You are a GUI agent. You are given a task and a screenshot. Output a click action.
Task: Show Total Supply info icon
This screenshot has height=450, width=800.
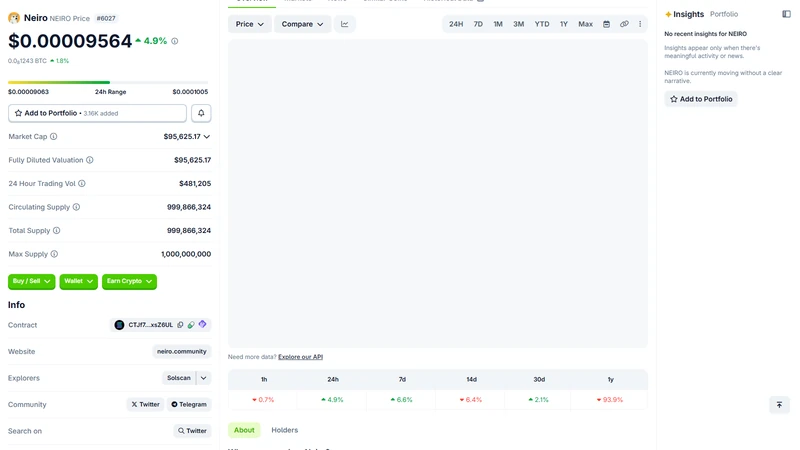(57, 230)
